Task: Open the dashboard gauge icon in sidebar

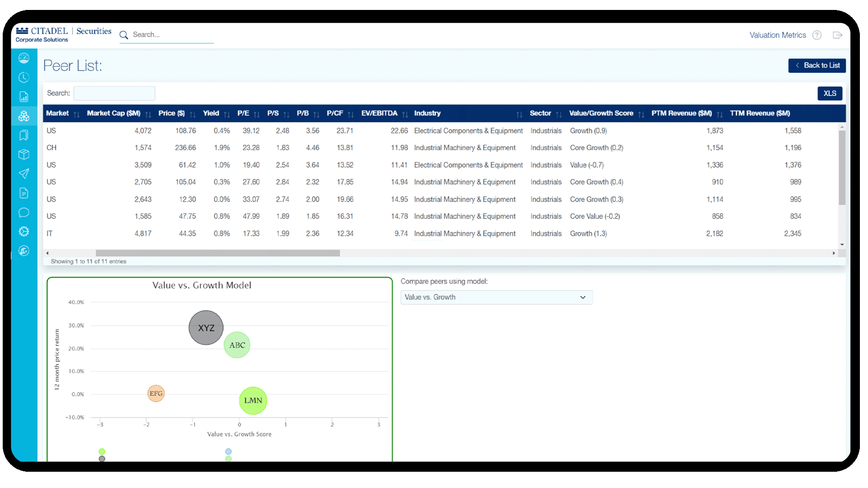Action: click(24, 58)
